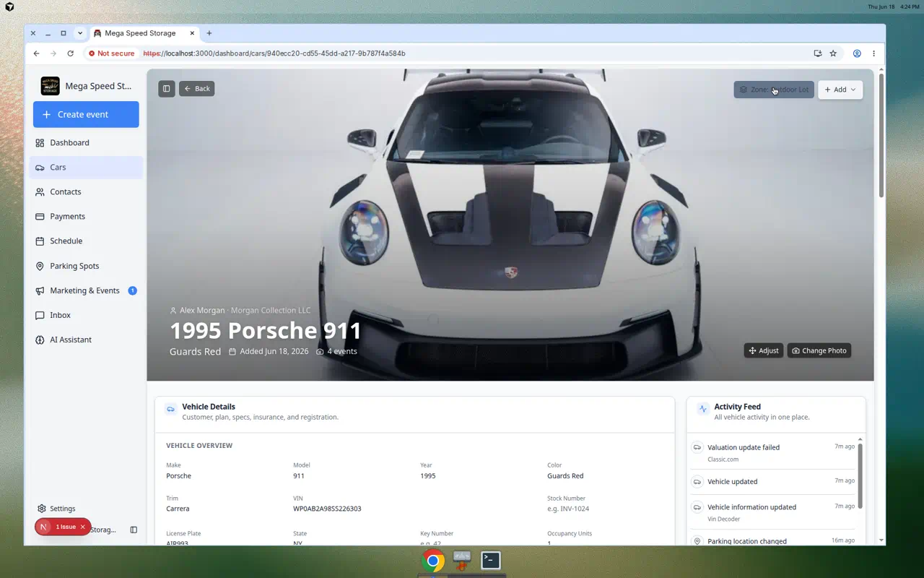Open Marketing & Events
Screen dimensions: 924x578
point(86,290)
